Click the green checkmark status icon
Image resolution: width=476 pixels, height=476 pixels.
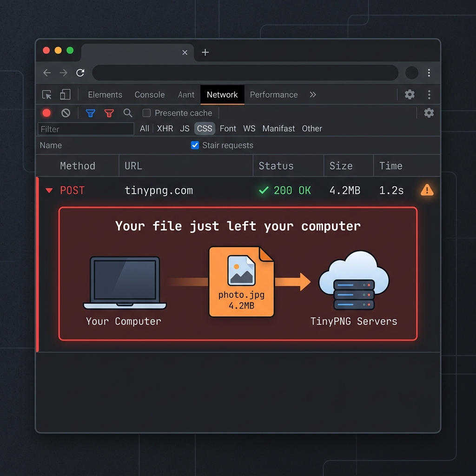tap(264, 190)
